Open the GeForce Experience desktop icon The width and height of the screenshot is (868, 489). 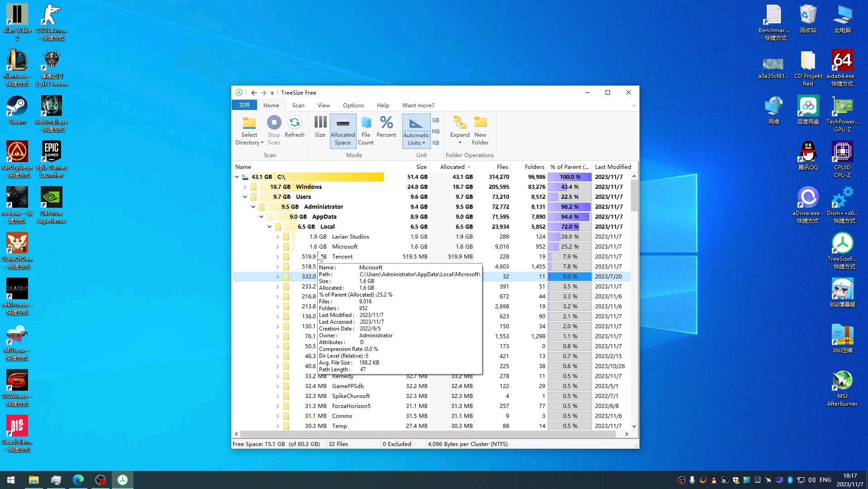[x=51, y=205]
